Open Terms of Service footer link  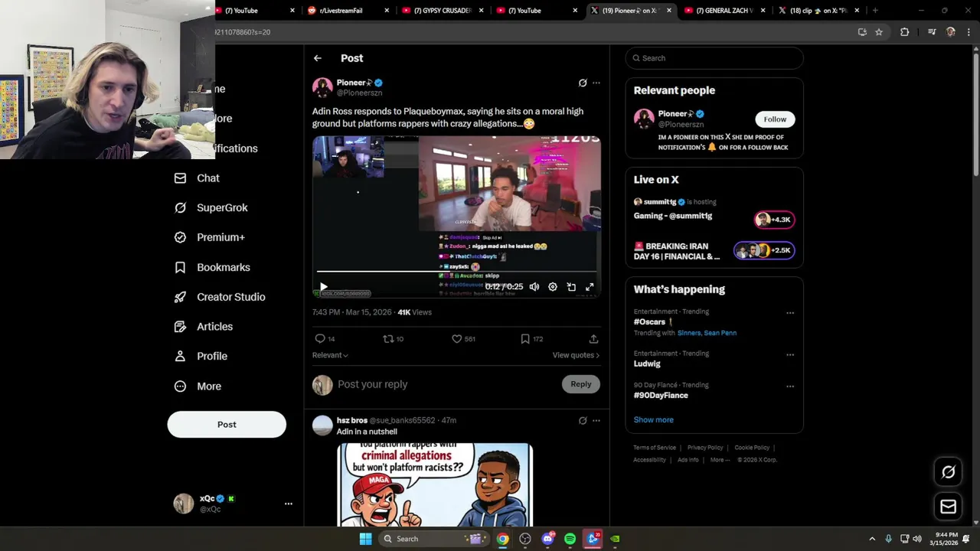655,448
